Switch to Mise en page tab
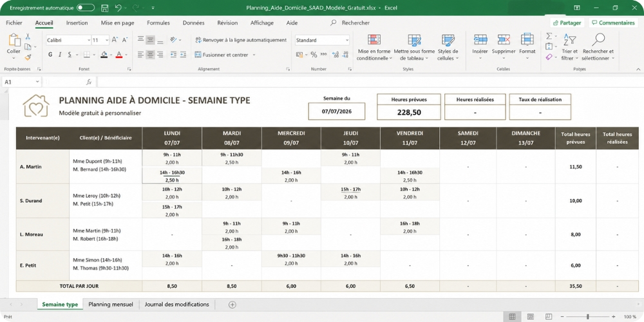The image size is (644, 322). (117, 23)
